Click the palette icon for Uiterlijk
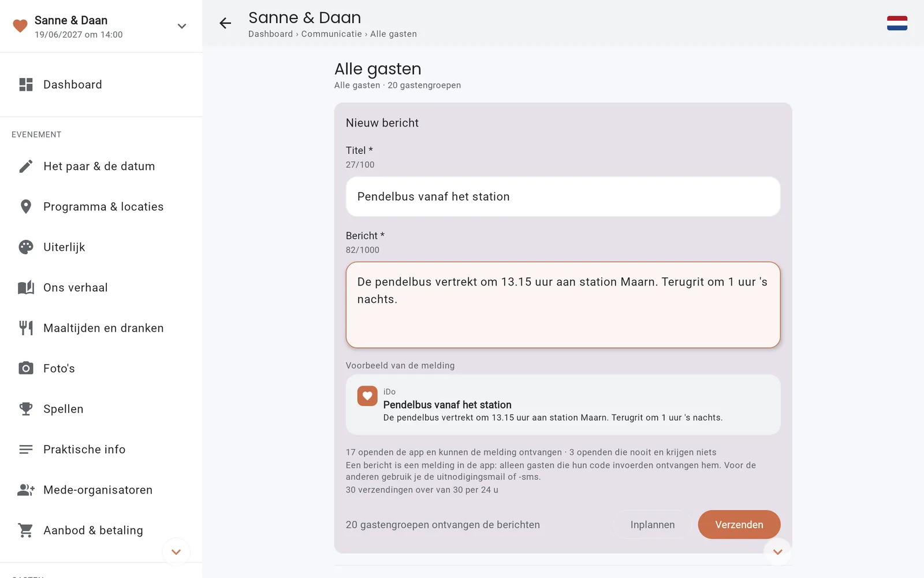Image resolution: width=924 pixels, height=578 pixels. 26,247
